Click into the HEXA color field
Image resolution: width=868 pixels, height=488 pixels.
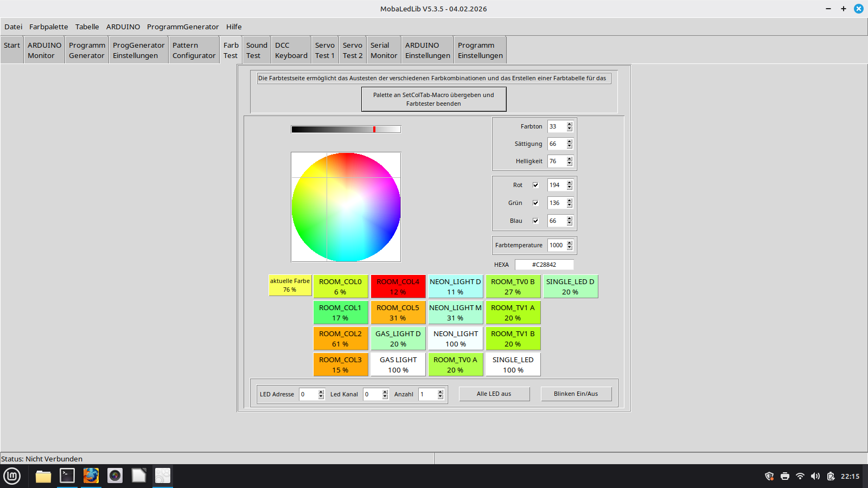pyautogui.click(x=544, y=265)
